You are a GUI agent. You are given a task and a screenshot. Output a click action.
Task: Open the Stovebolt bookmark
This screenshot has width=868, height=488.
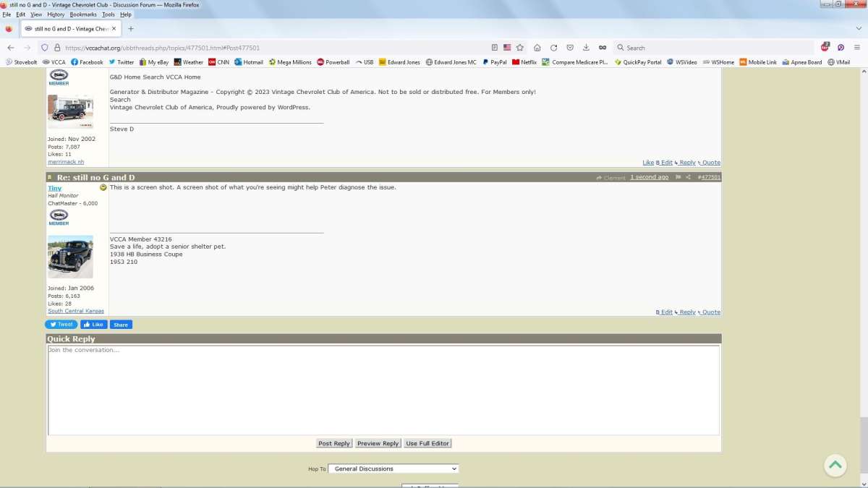pyautogui.click(x=22, y=62)
